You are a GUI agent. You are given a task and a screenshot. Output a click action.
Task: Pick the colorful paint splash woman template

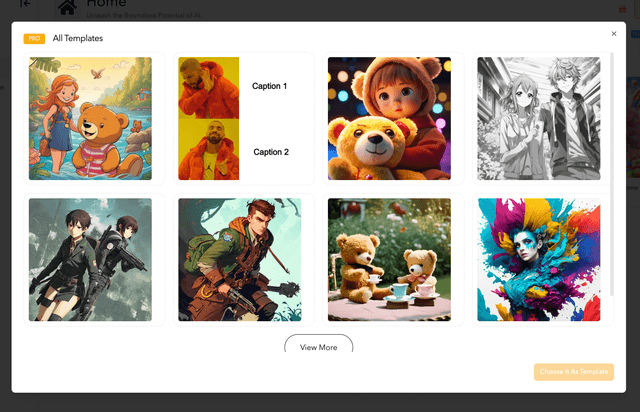pos(539,260)
